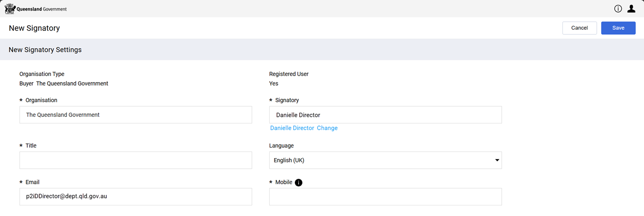Screen dimensions: 644x216
Task: Click the New Signatory Settings section header
Action: pos(45,50)
